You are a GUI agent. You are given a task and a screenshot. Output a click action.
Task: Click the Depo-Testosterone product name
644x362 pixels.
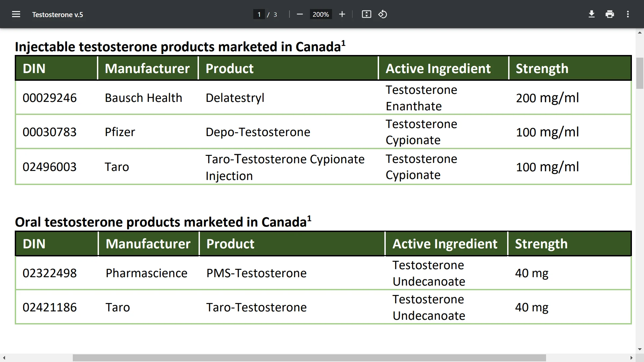[258, 132]
